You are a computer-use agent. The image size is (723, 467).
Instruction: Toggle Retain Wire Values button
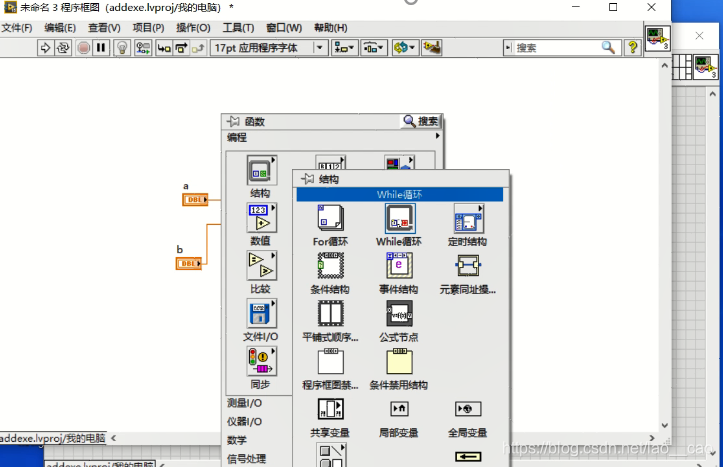click(142, 47)
